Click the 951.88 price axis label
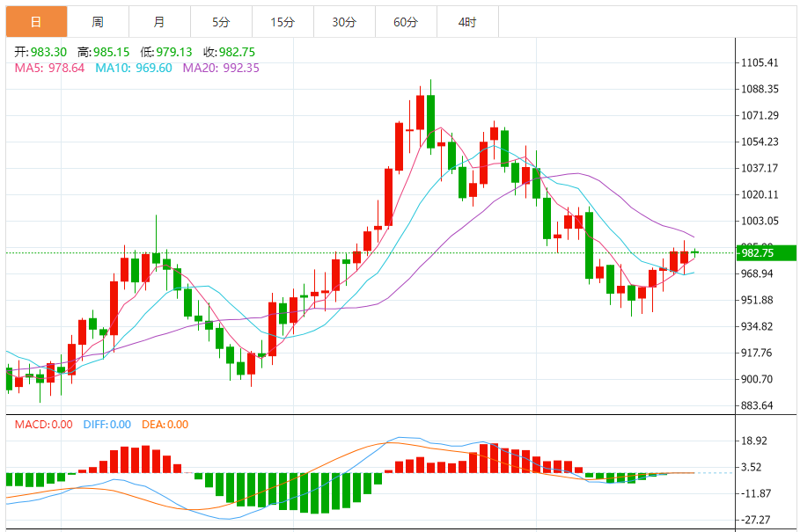 757,300
